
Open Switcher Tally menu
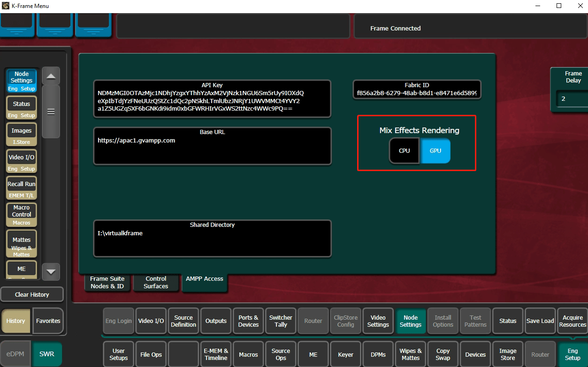[281, 321]
